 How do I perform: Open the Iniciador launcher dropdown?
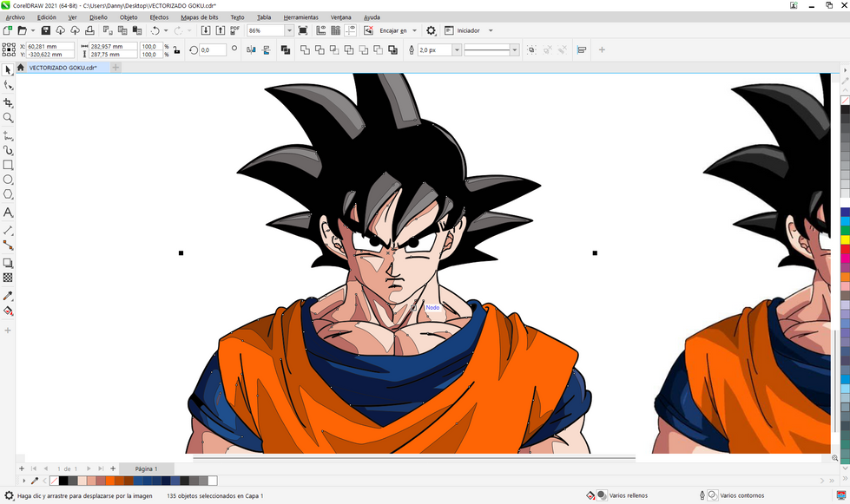491,31
